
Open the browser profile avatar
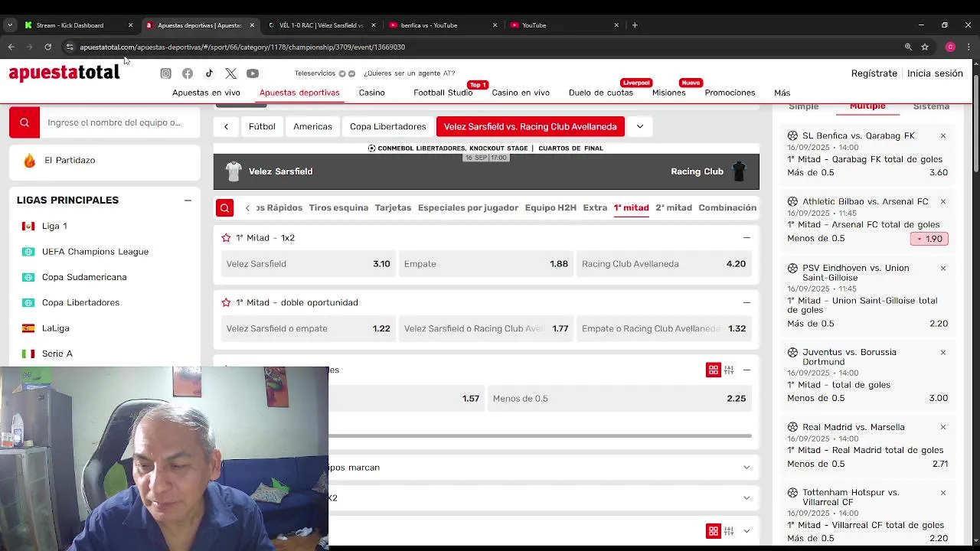point(950,47)
